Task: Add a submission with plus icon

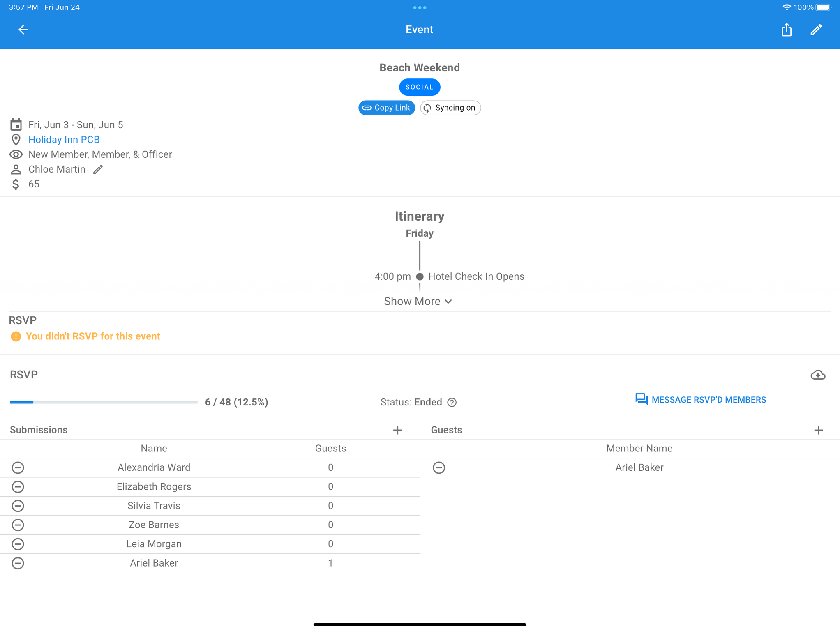Action: point(397,430)
